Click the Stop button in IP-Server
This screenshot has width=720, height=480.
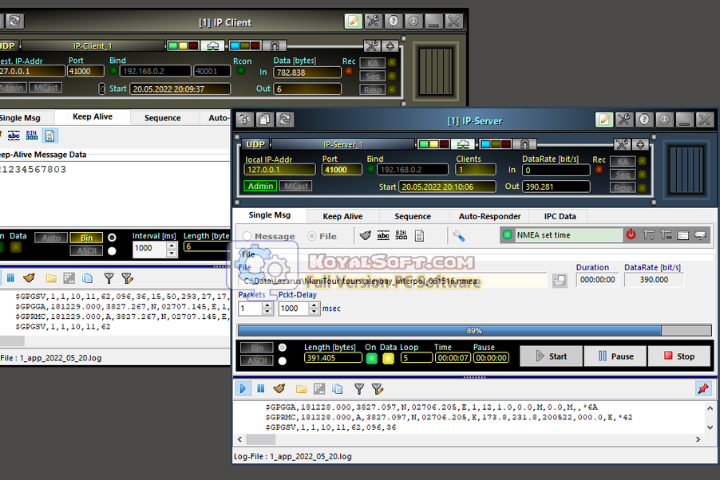tap(679, 356)
